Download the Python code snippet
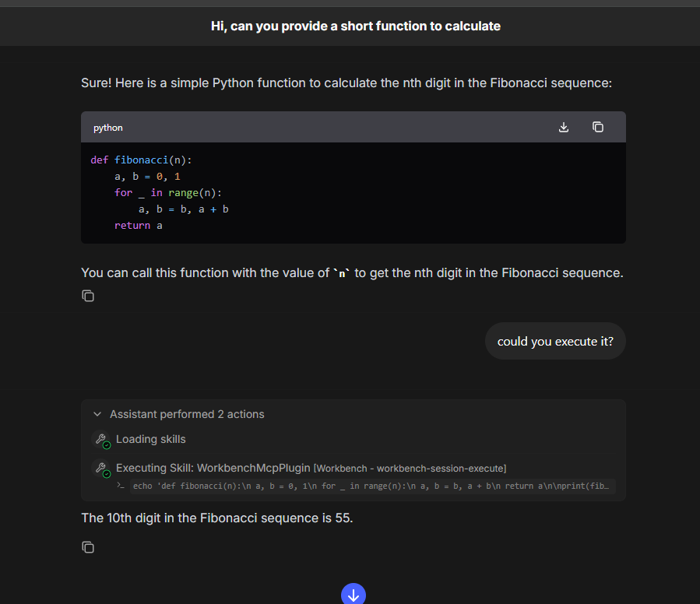The width and height of the screenshot is (700, 604). click(x=563, y=127)
